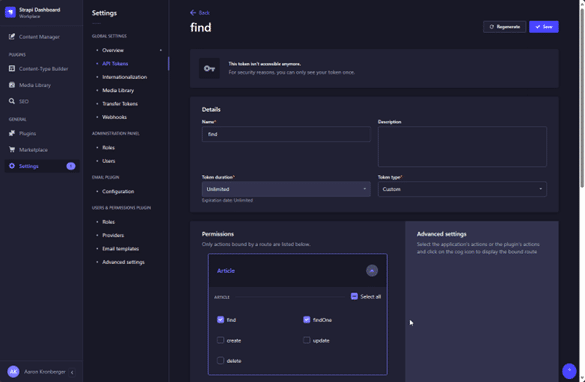The image size is (585, 382).
Task: Open Marketplace link
Action: point(33,150)
